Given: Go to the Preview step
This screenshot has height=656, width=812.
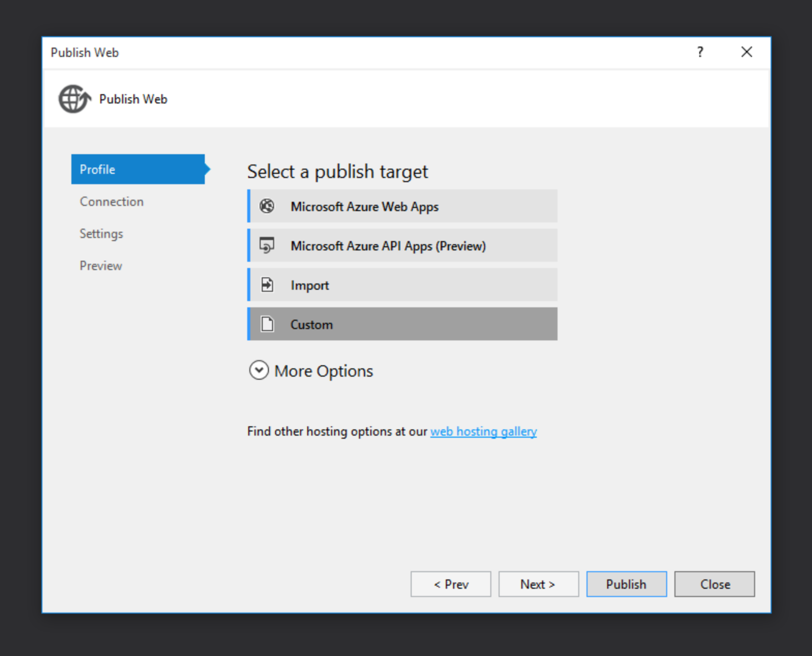Looking at the screenshot, I should [x=101, y=265].
